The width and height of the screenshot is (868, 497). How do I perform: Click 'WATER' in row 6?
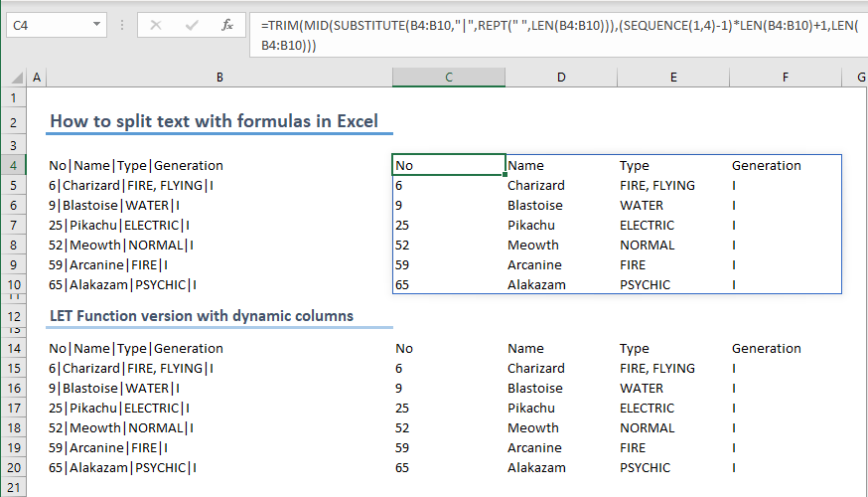click(641, 205)
